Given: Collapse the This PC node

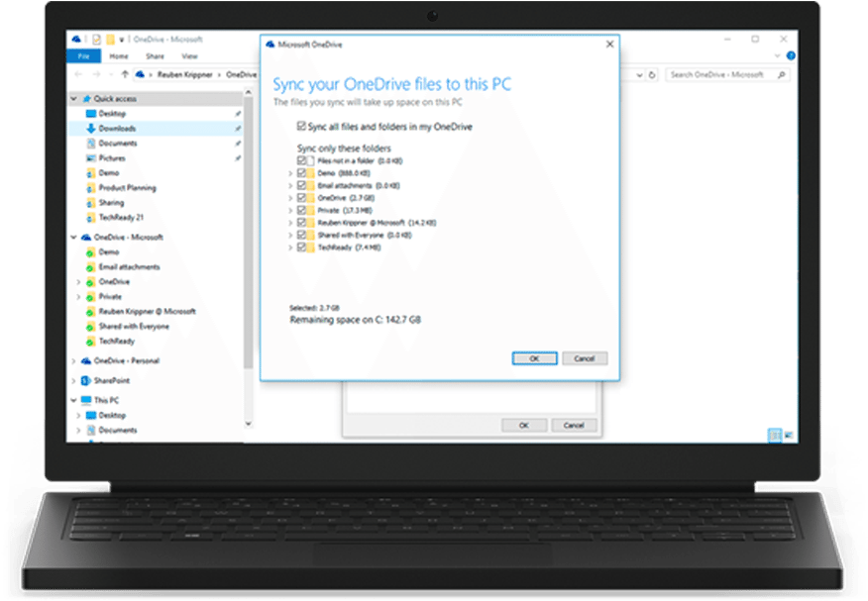Looking at the screenshot, I should pos(73,400).
